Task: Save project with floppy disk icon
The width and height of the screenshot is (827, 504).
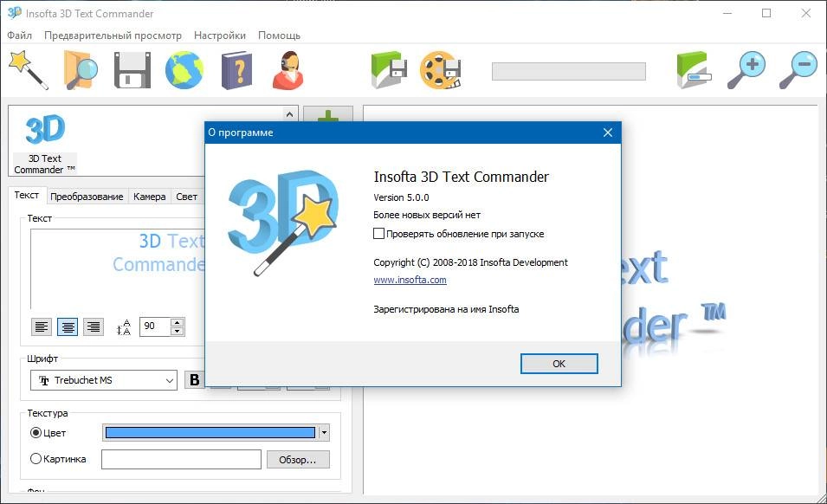Action: [132, 69]
